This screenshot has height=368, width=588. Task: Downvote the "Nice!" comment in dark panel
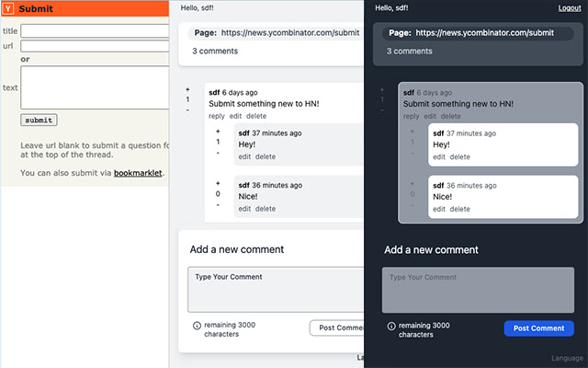pos(413,205)
